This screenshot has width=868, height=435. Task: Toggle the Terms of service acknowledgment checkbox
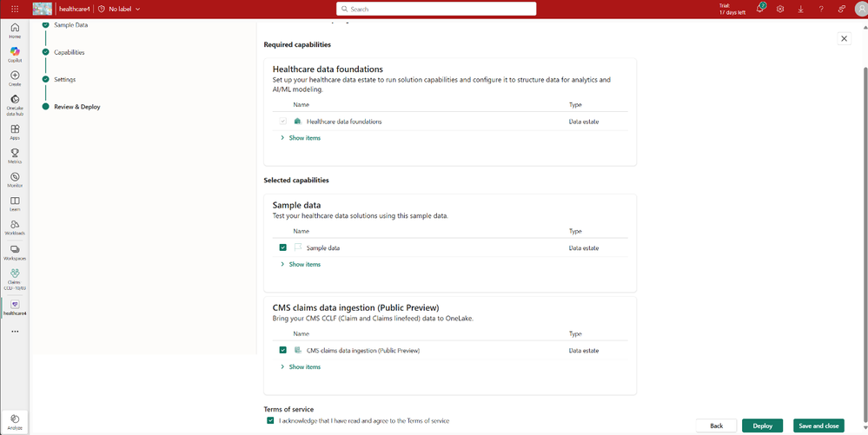270,420
